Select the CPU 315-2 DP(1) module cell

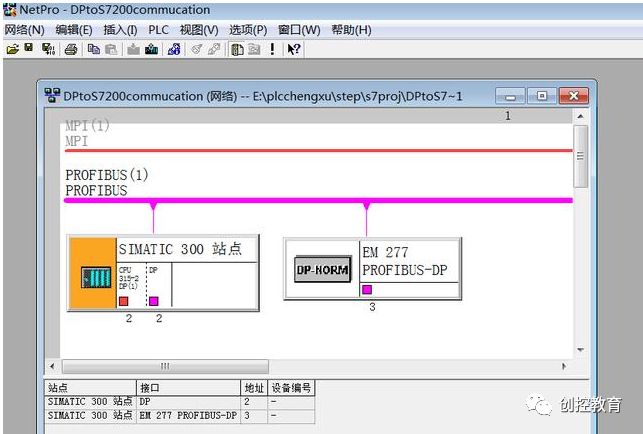(132, 285)
